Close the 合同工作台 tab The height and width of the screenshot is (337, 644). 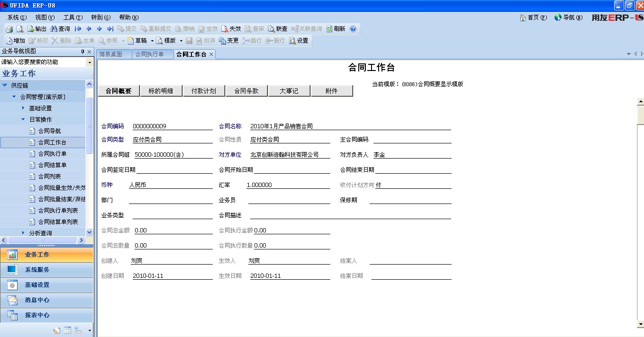click(211, 54)
